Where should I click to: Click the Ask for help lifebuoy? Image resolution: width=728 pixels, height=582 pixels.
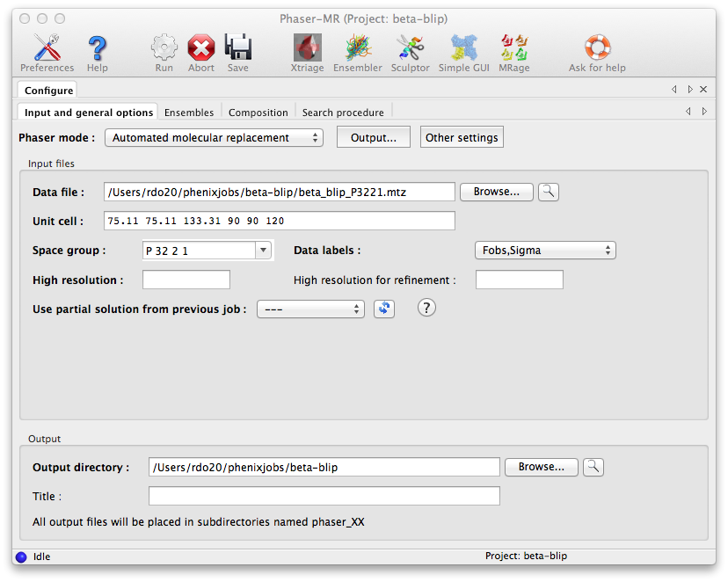pyautogui.click(x=597, y=52)
